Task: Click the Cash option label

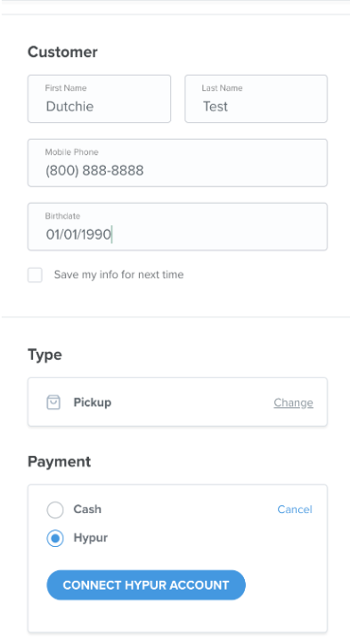Action: tap(87, 509)
